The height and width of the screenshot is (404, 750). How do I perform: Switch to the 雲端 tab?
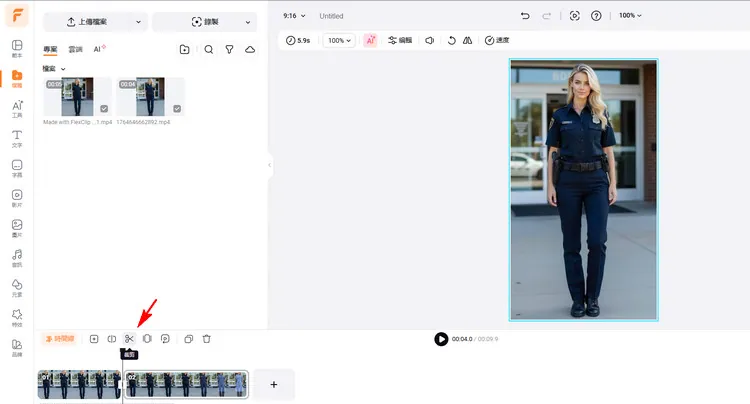click(75, 49)
